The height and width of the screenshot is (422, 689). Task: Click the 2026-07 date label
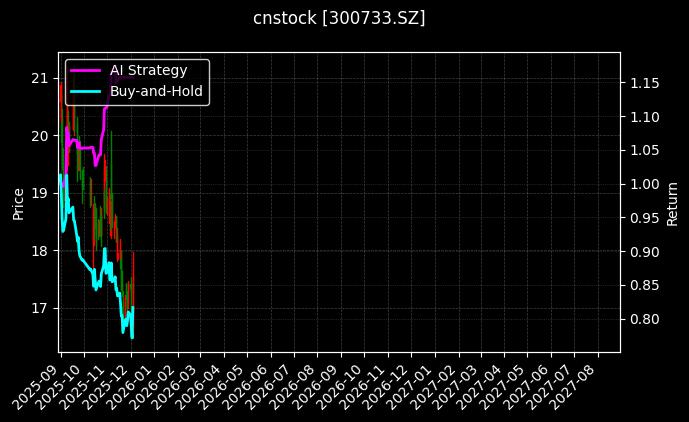coord(268,388)
